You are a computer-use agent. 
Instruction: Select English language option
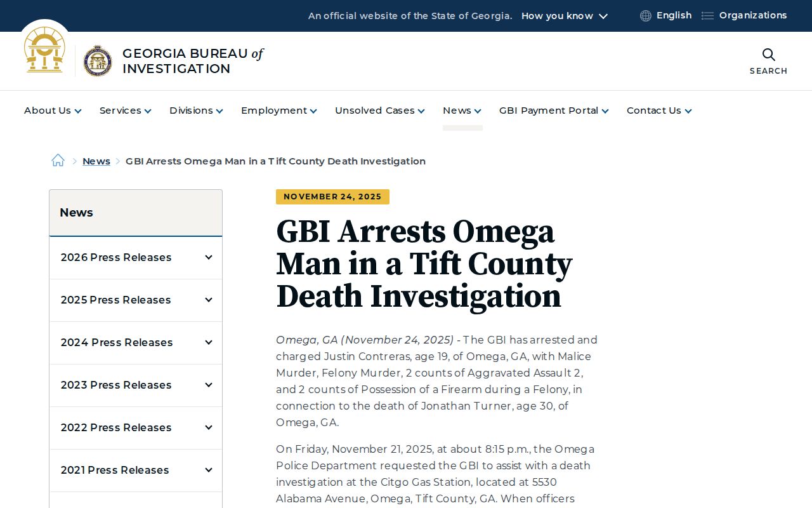pos(674,15)
